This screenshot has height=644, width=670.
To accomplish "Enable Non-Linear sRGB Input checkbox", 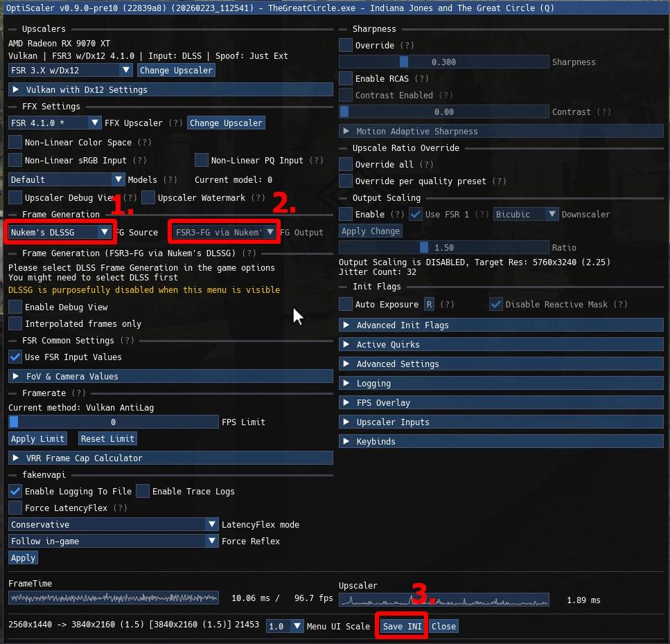I will click(15, 160).
